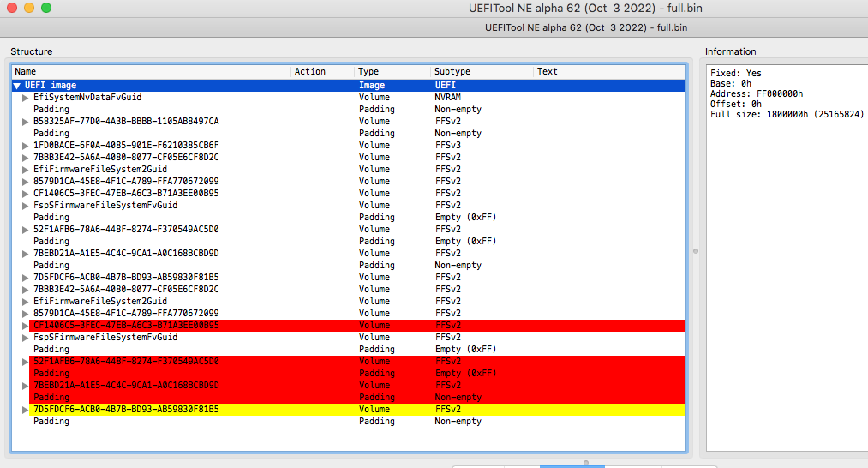Click the Text column header
The width and height of the screenshot is (868, 468).
click(x=609, y=71)
